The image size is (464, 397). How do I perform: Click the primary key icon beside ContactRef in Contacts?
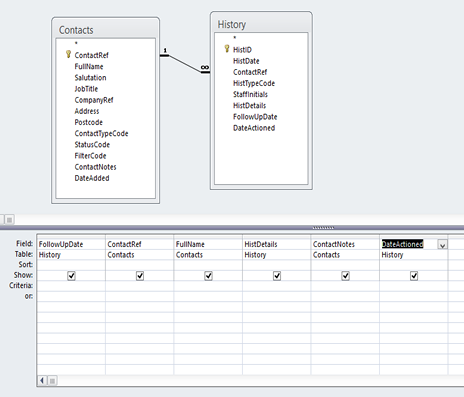pos(68,54)
